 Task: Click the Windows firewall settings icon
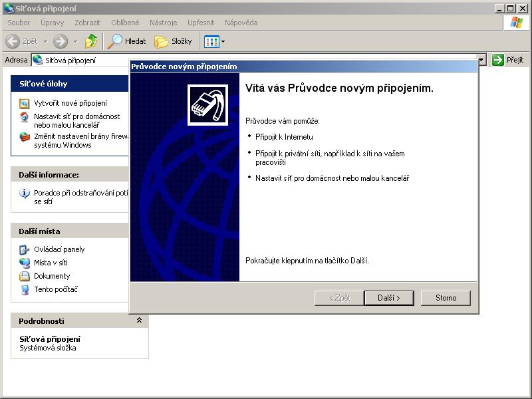(25, 137)
